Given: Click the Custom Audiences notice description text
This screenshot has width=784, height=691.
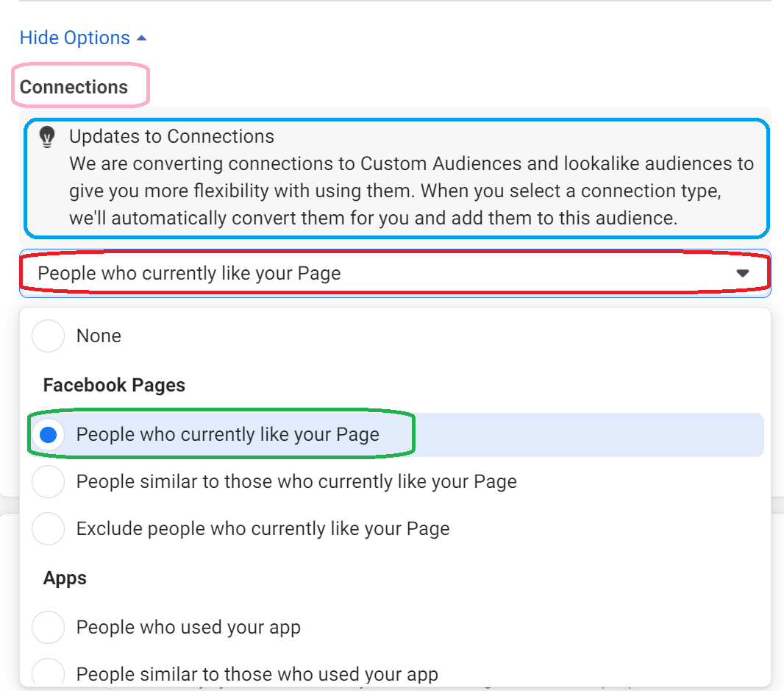Looking at the screenshot, I should 411,191.
